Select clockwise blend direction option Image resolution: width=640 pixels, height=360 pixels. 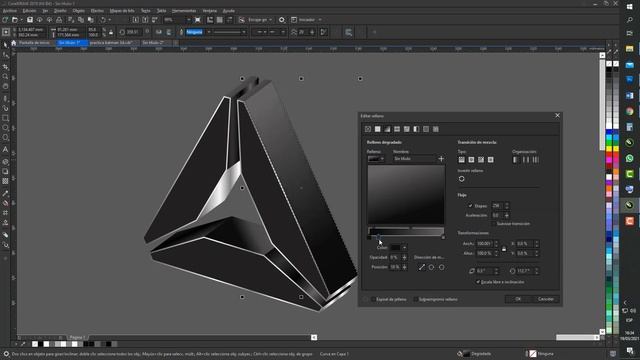pos(431,267)
